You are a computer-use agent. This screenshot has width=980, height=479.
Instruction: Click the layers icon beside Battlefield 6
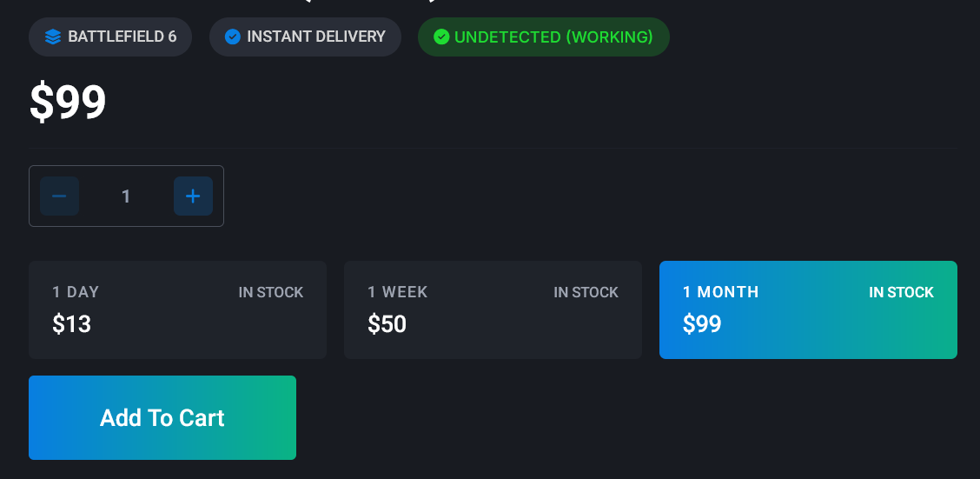click(x=53, y=37)
